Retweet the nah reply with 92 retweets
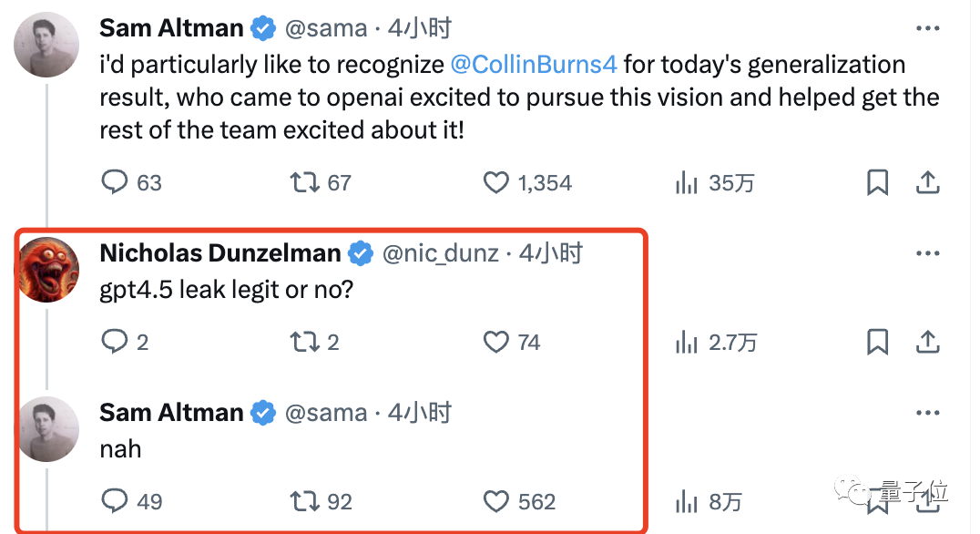The width and height of the screenshot is (980, 534). tap(304, 501)
